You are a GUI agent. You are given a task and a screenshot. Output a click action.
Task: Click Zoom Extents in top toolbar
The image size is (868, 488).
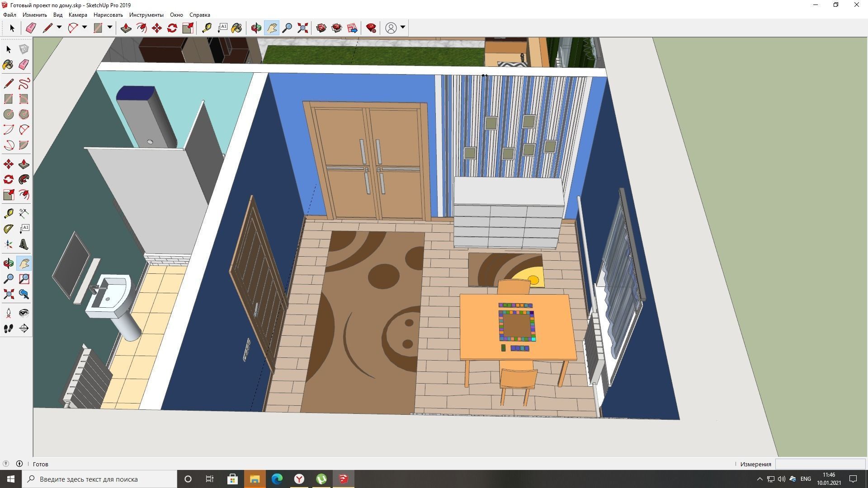pyautogui.click(x=302, y=28)
